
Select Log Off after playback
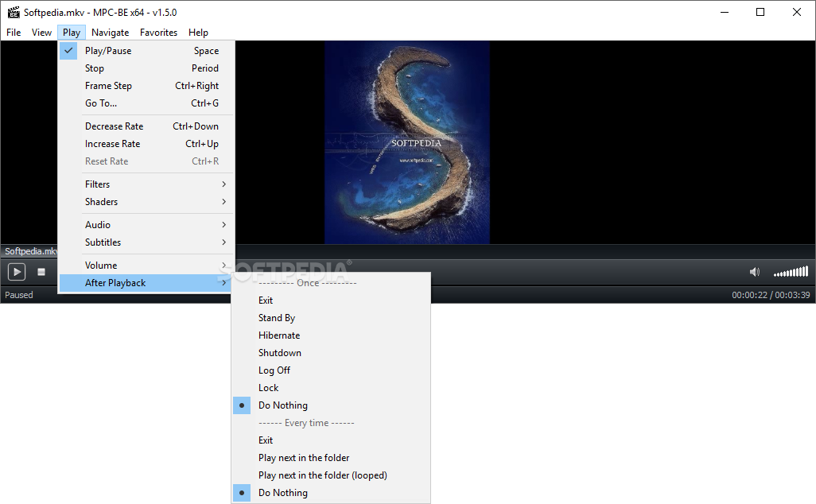click(331, 370)
